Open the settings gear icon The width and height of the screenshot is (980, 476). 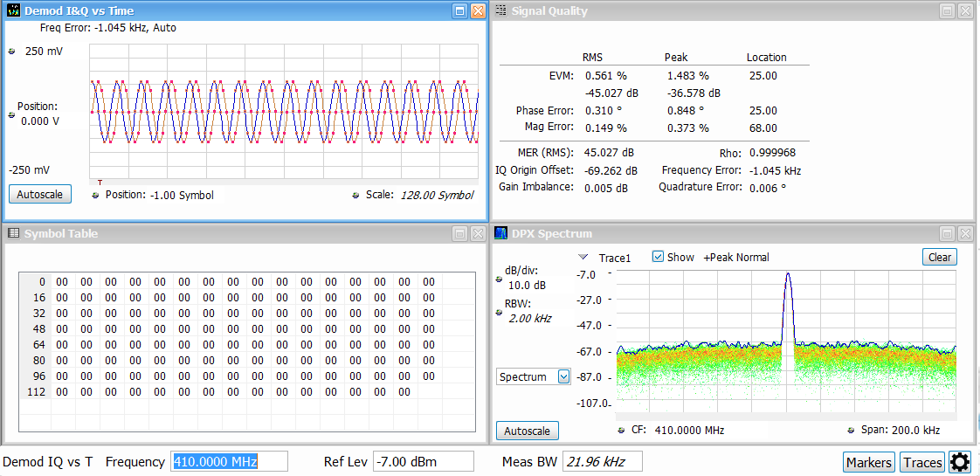(960, 463)
